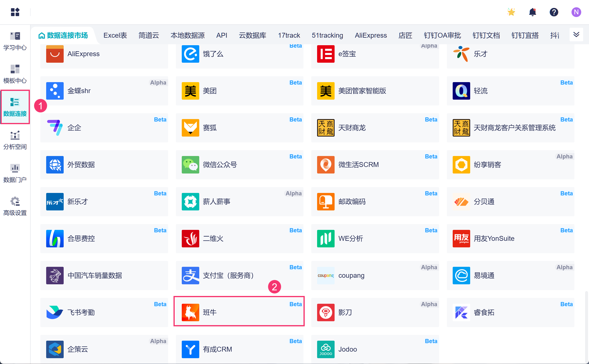Switch to the 17track tab
This screenshot has height=364, width=589.
pyautogui.click(x=289, y=35)
